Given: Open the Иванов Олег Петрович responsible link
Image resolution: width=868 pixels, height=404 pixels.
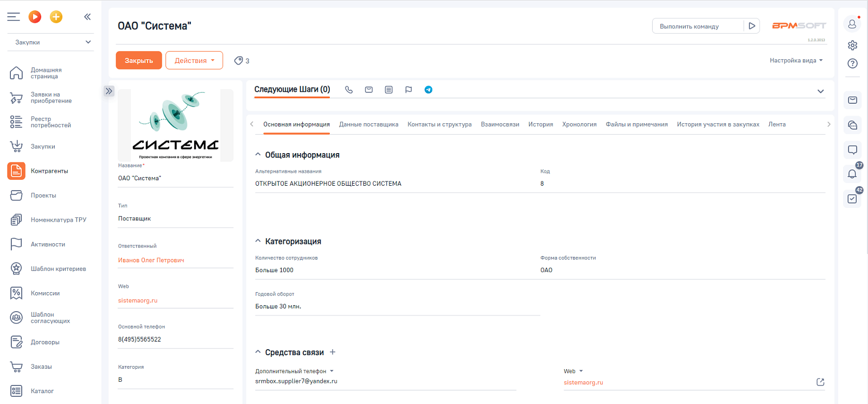Looking at the screenshot, I should click(151, 260).
